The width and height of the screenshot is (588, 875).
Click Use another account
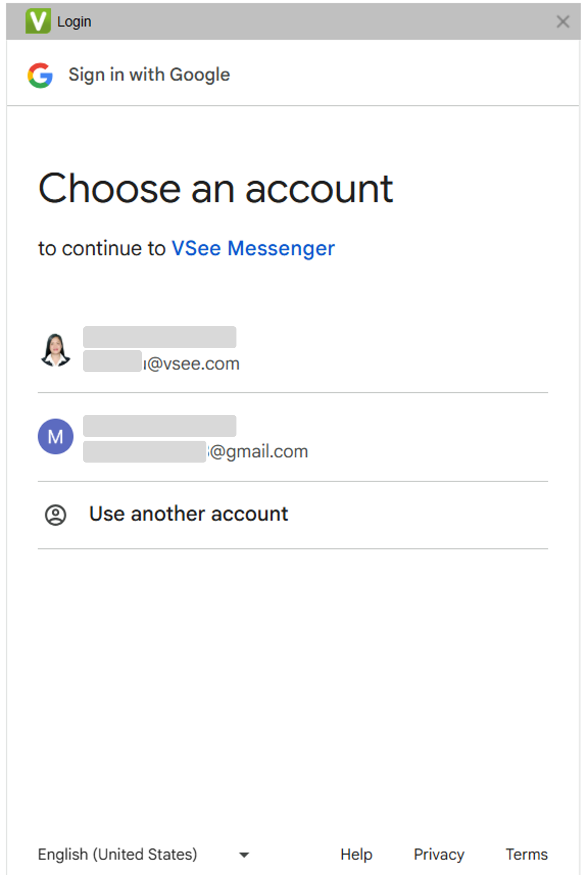click(x=188, y=514)
